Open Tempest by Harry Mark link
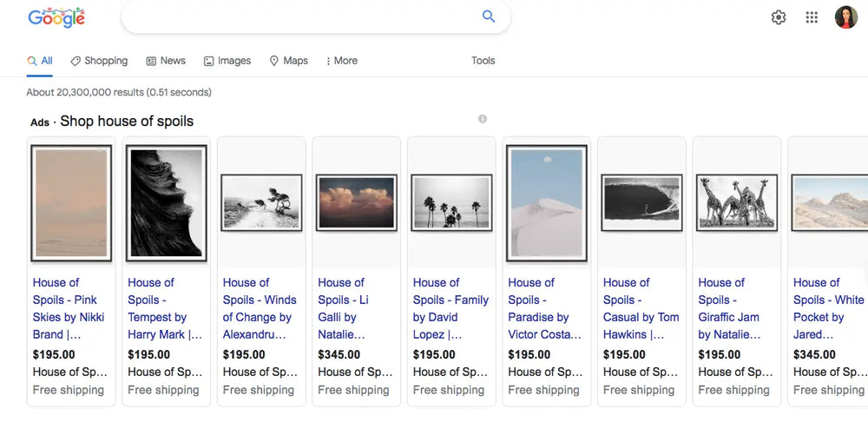 pos(164,308)
